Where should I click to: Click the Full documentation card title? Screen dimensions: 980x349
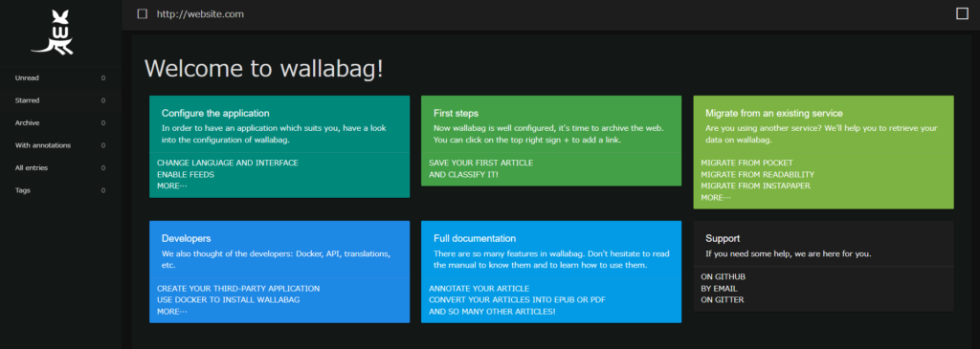tap(475, 238)
